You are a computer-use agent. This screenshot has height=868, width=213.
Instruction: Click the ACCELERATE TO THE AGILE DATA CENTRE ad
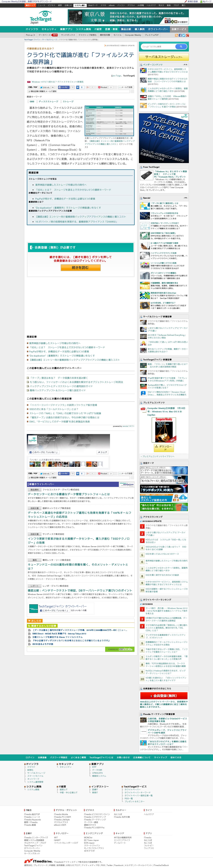pos(164,138)
